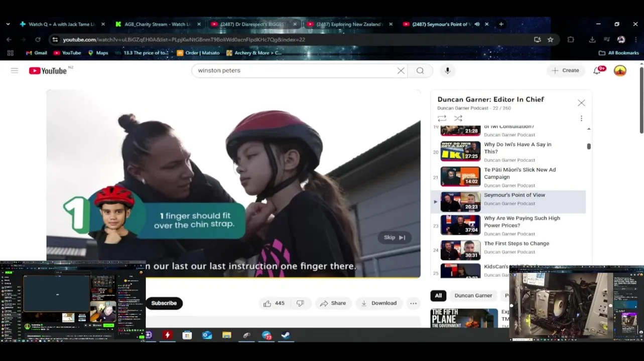Subscribe to the channel

coord(164,303)
